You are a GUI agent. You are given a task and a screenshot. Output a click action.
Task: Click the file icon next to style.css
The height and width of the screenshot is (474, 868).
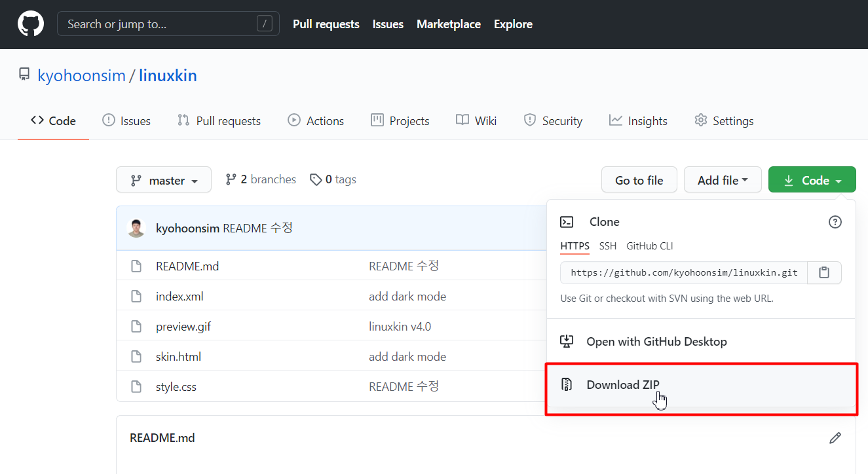[x=136, y=387]
